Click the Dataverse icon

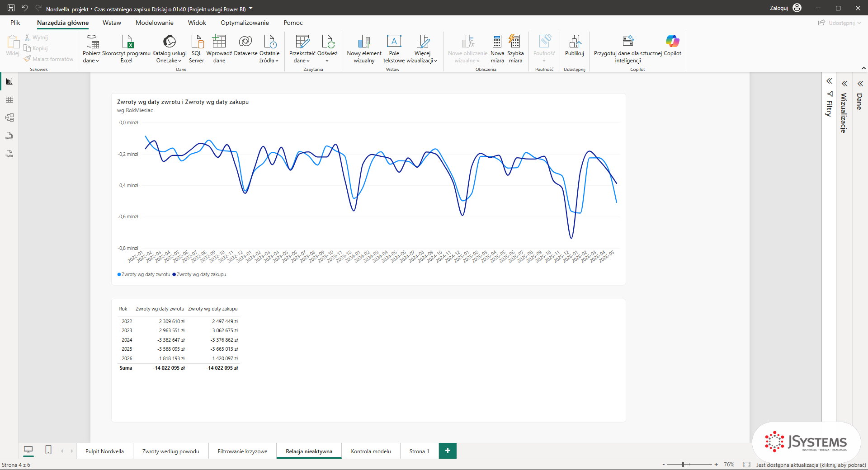(x=245, y=45)
